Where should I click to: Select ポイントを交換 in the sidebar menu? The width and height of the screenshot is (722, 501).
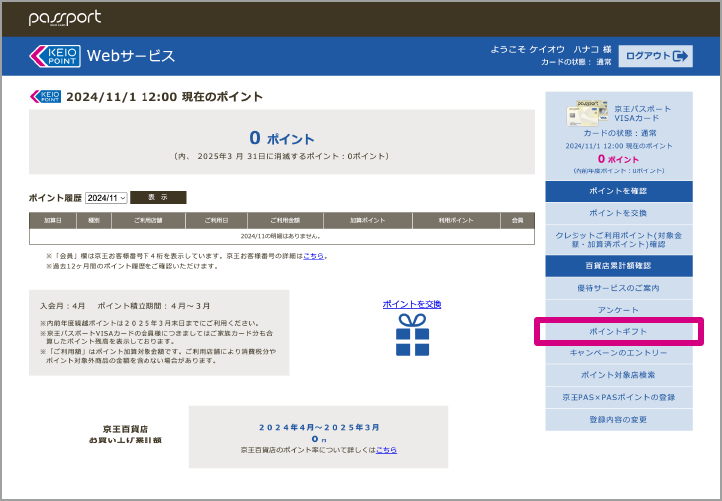click(618, 213)
